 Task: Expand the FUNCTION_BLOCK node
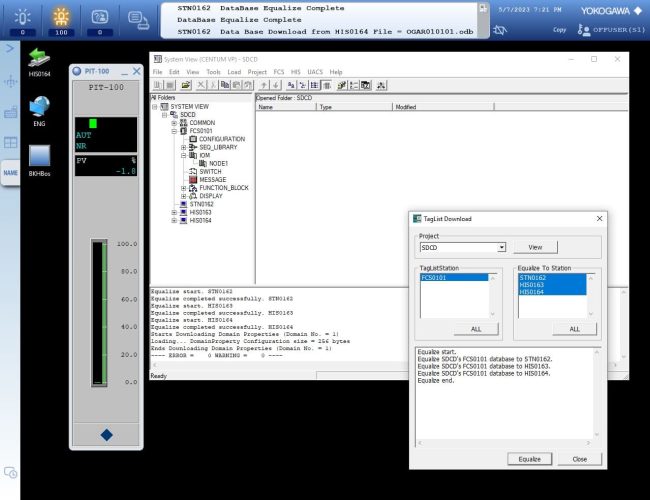(x=184, y=188)
